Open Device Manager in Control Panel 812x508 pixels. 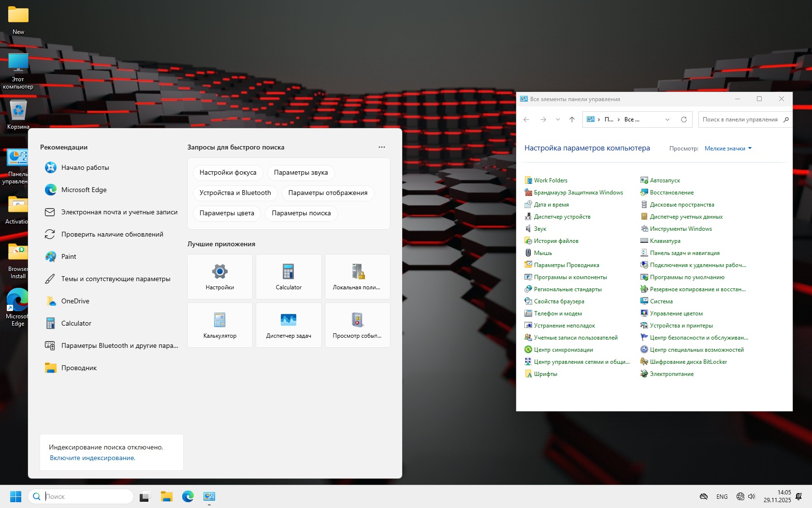[x=562, y=217]
